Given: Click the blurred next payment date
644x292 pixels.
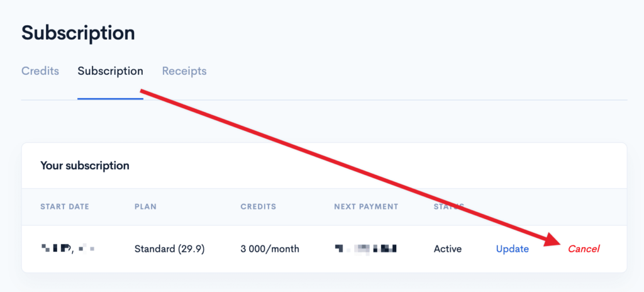Looking at the screenshot, I should 366,249.
